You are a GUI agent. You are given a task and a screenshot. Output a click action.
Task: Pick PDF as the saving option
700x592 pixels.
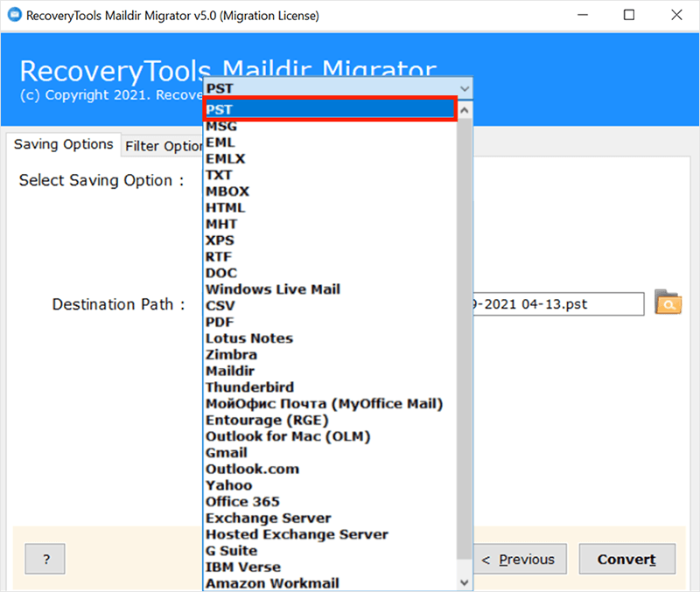pos(220,322)
